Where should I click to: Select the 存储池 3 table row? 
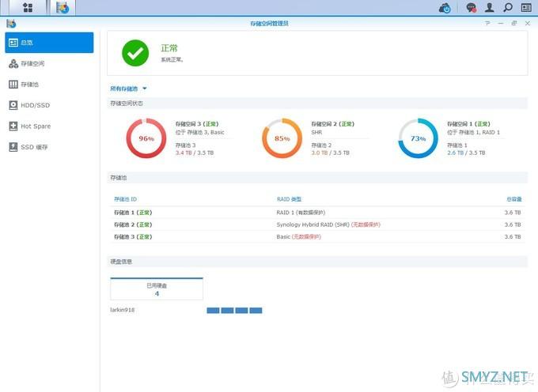(318, 237)
